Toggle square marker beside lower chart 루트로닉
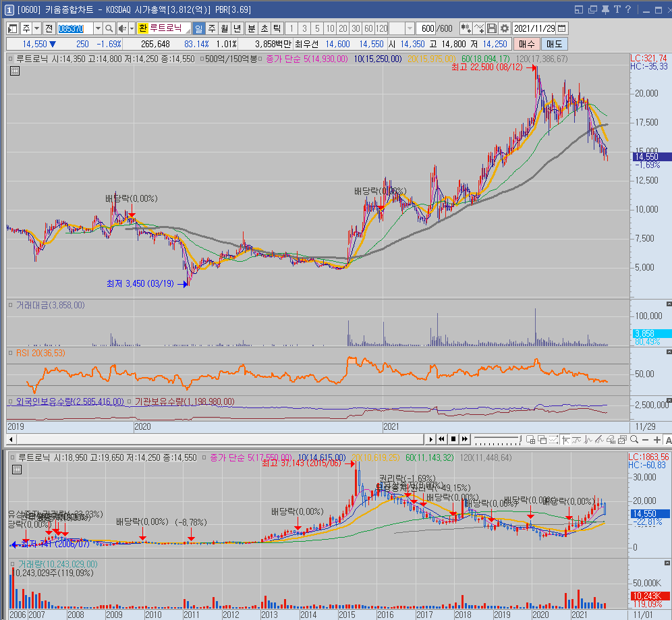 [x=12, y=457]
